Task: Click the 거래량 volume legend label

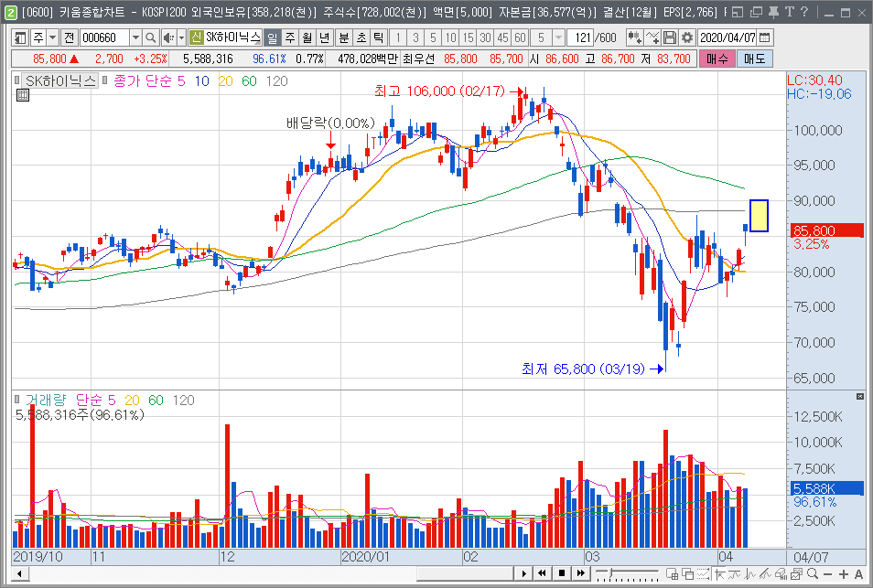Action: (46, 400)
